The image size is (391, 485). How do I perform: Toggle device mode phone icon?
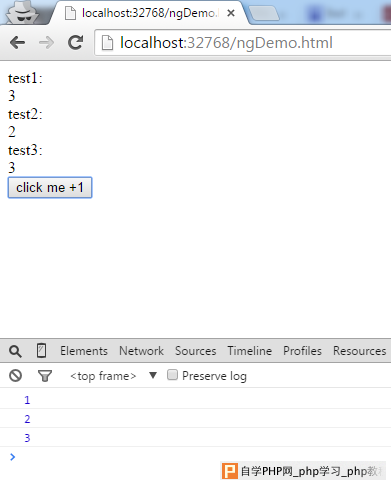pyautogui.click(x=41, y=351)
